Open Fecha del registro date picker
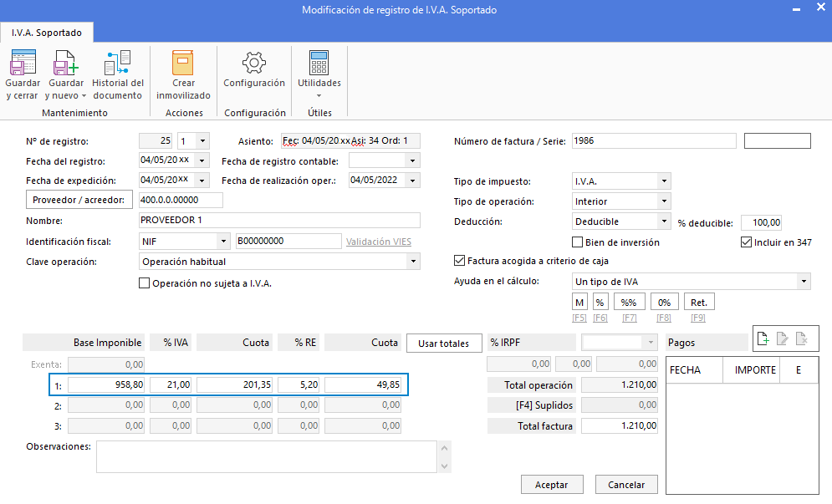The image size is (832, 504). pos(202,160)
